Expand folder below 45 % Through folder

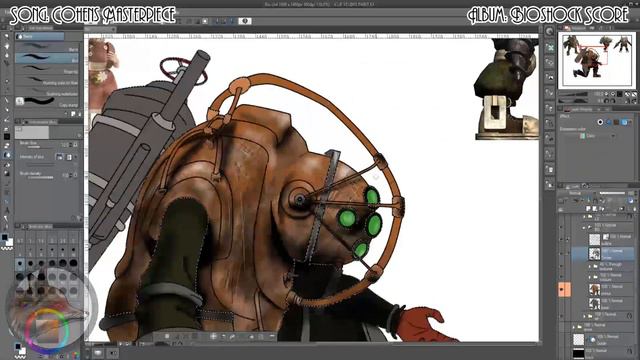(x=589, y=277)
